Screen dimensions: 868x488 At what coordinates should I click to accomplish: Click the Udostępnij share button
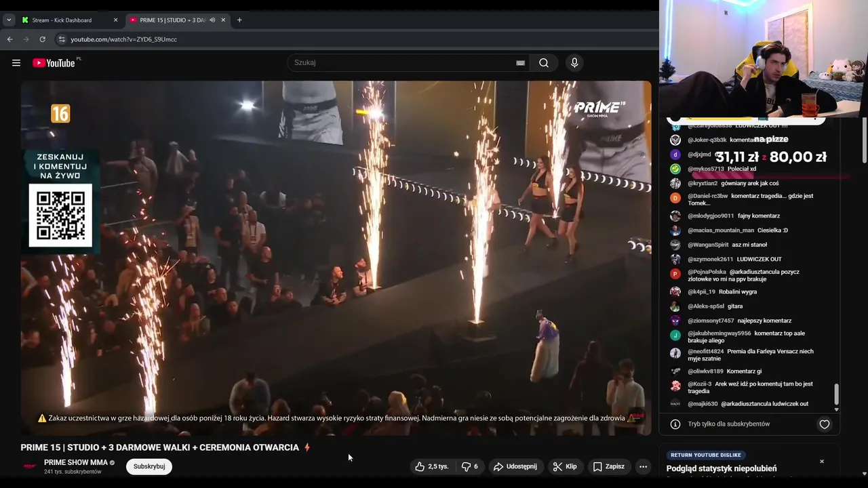(515, 466)
